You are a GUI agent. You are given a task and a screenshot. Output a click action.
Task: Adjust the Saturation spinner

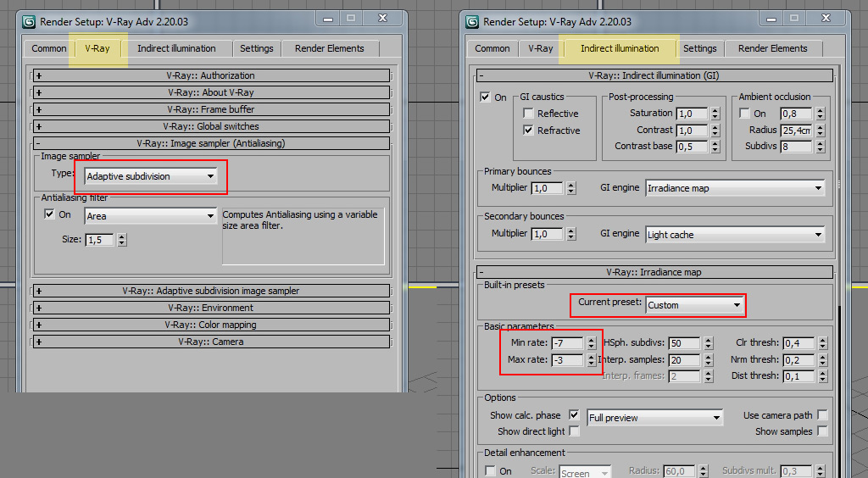[715, 114]
